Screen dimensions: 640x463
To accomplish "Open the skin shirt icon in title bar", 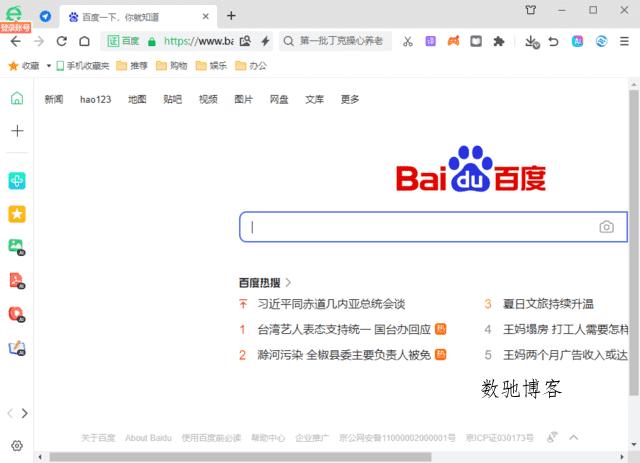I will 531,10.
